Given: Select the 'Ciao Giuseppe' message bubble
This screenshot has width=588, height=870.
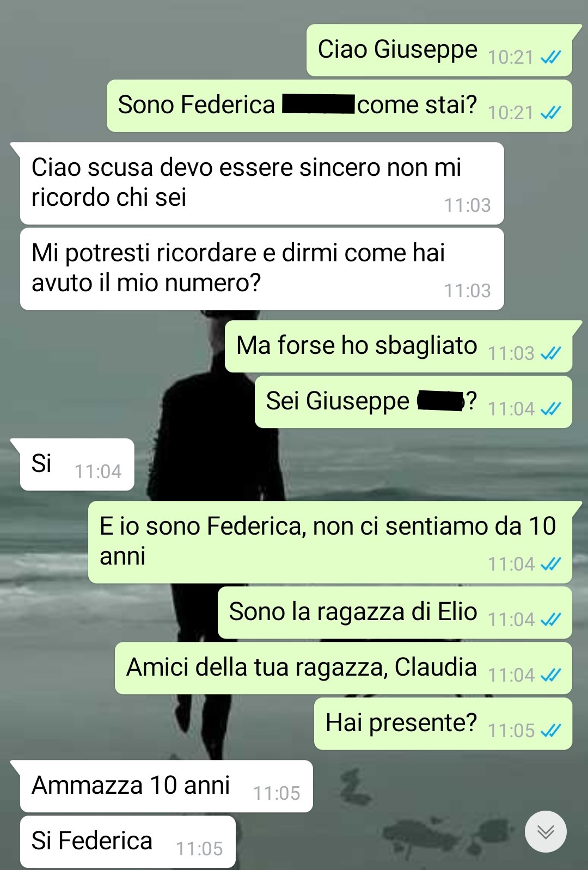Looking at the screenshot, I should tap(439, 50).
